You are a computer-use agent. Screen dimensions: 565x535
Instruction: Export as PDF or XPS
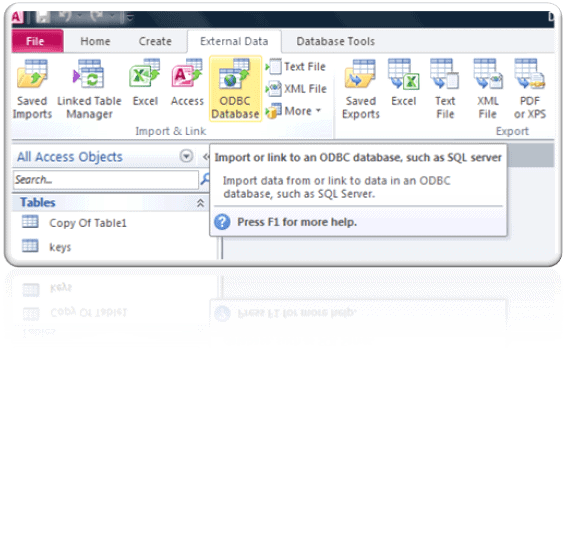tap(530, 89)
